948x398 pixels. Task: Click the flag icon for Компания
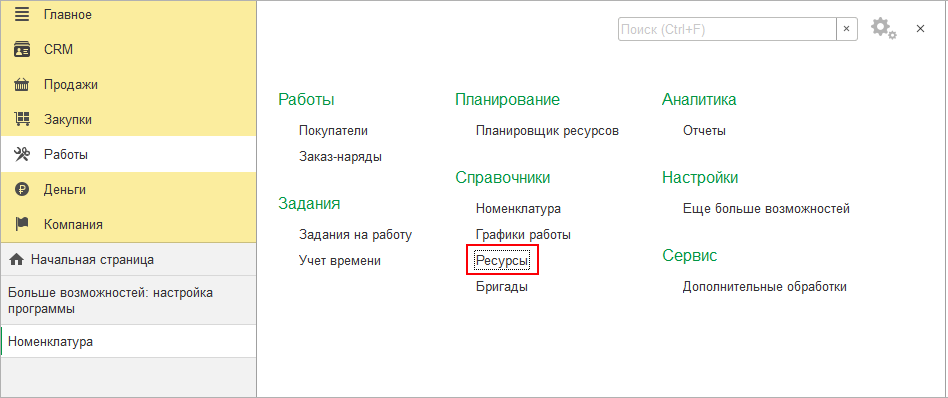pos(22,224)
